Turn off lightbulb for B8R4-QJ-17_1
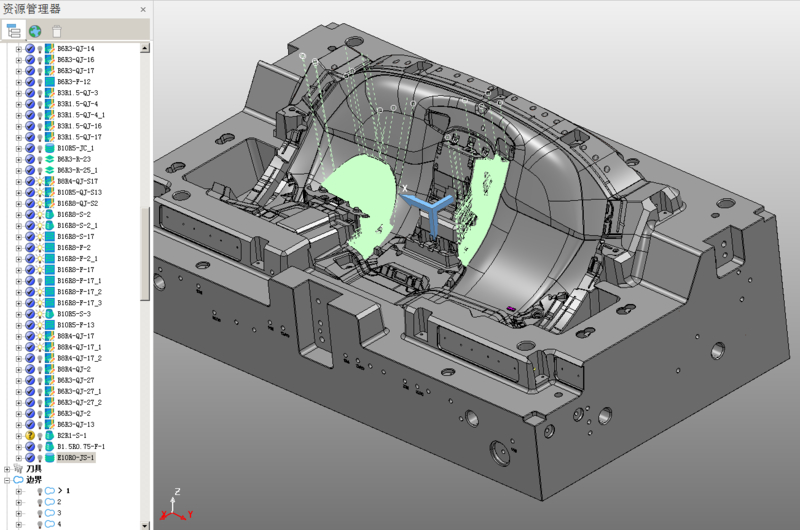Viewport: 800px width, 530px height. point(40,347)
